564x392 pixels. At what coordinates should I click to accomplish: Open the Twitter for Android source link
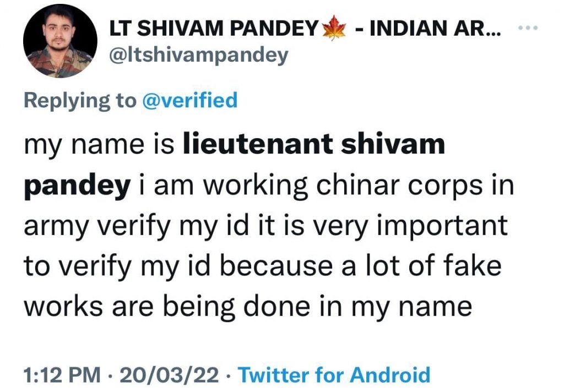click(x=334, y=375)
